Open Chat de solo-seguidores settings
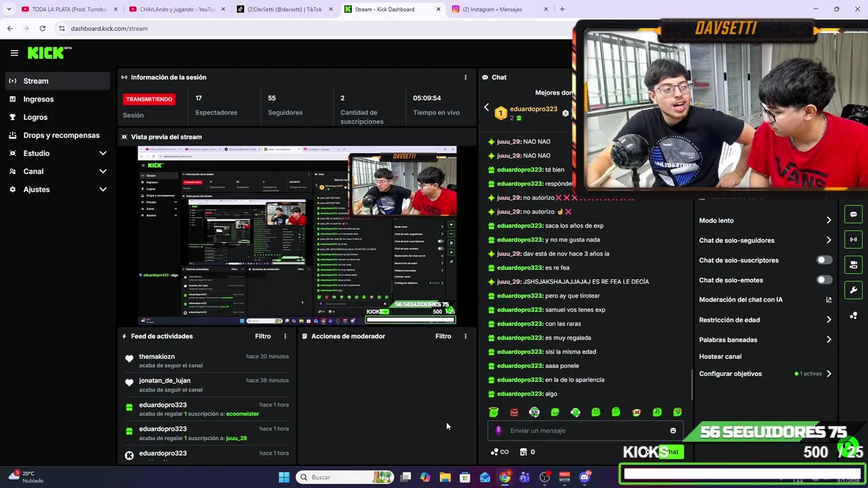 [x=766, y=240]
